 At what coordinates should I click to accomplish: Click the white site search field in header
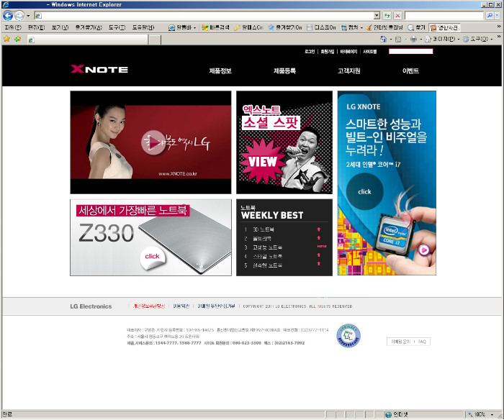(x=411, y=51)
